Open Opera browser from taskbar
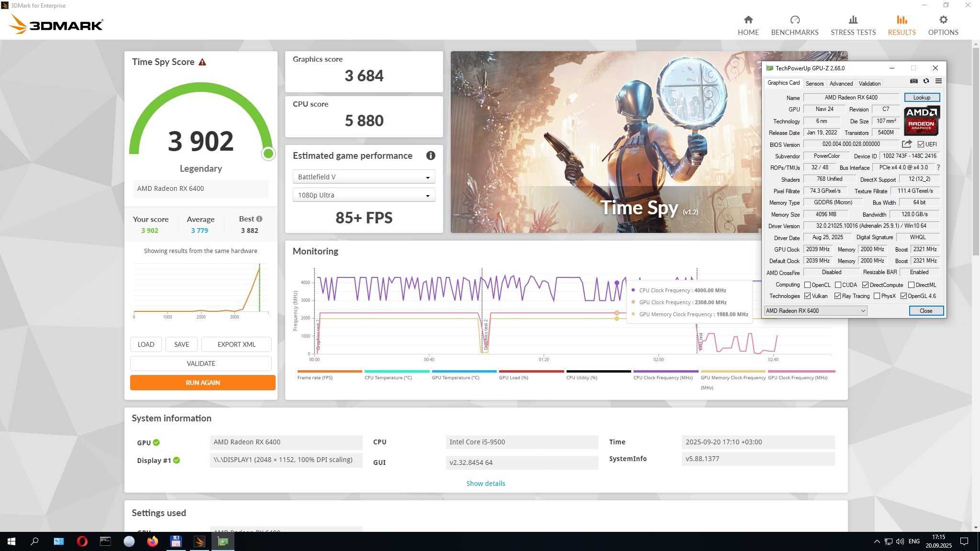The width and height of the screenshot is (980, 551). [x=82, y=541]
